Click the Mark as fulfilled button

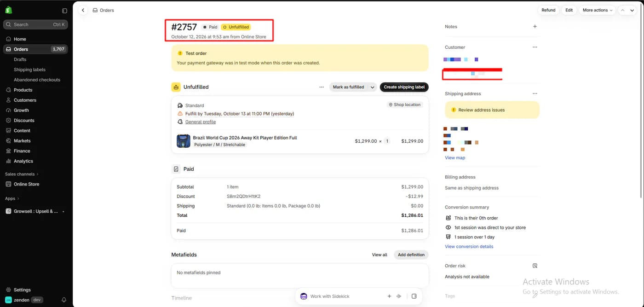click(348, 87)
